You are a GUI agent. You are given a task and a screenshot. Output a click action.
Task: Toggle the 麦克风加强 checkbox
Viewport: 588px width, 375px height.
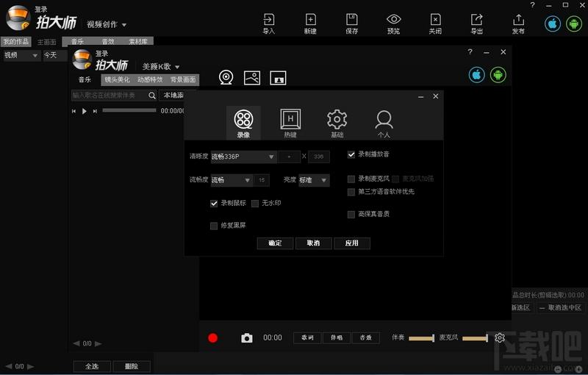pyautogui.click(x=395, y=179)
